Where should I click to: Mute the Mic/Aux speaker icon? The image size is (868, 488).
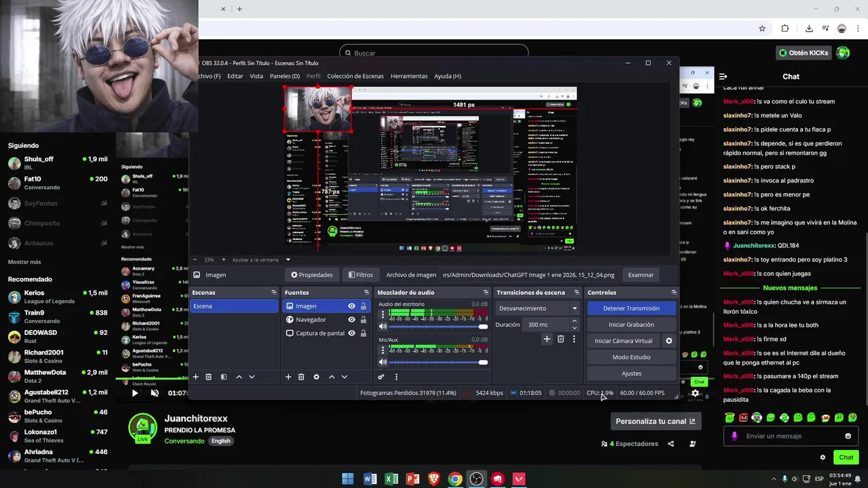(383, 363)
